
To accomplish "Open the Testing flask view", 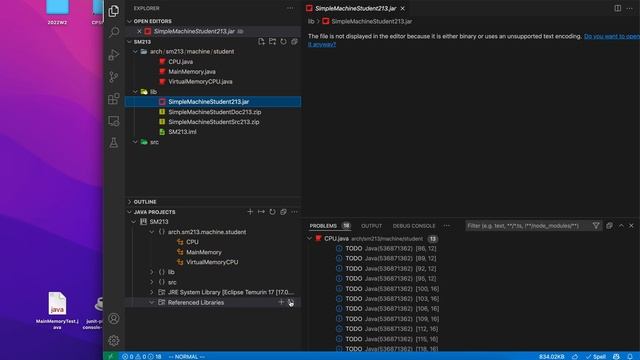I will pyautogui.click(x=114, y=143).
